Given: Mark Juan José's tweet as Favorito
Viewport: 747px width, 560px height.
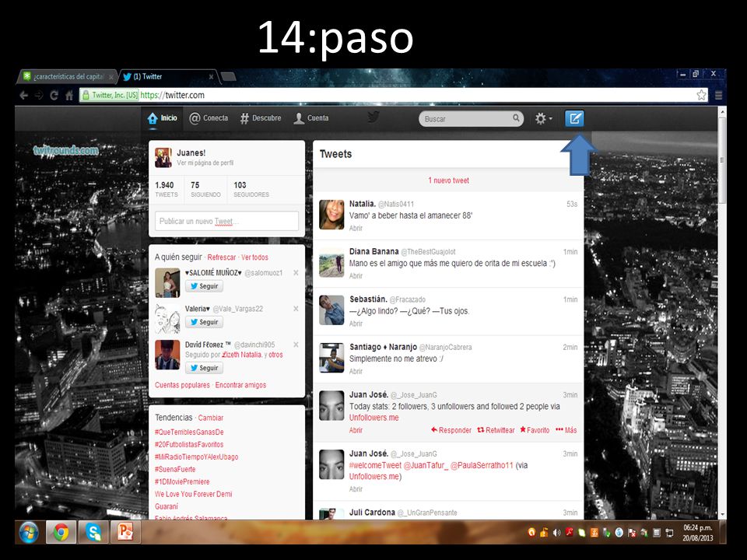Looking at the screenshot, I should coord(535,430).
